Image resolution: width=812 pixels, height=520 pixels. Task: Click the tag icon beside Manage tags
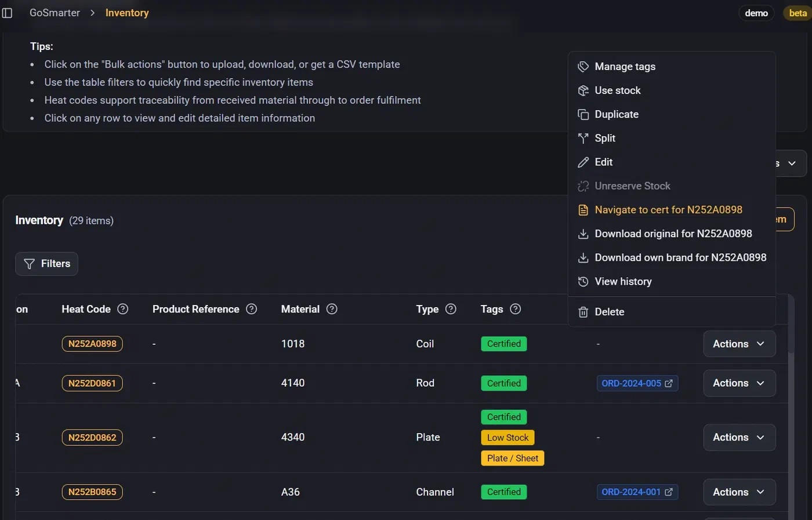(x=583, y=67)
